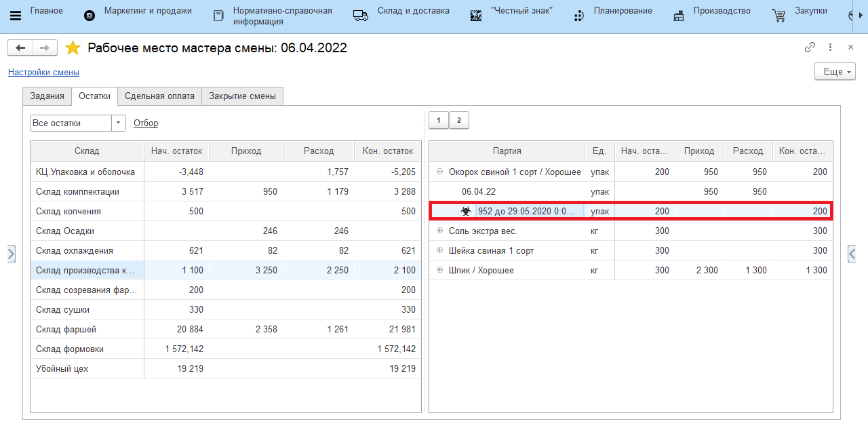Copy link using the chain icon
The height and width of the screenshot is (426, 868).
tap(810, 47)
